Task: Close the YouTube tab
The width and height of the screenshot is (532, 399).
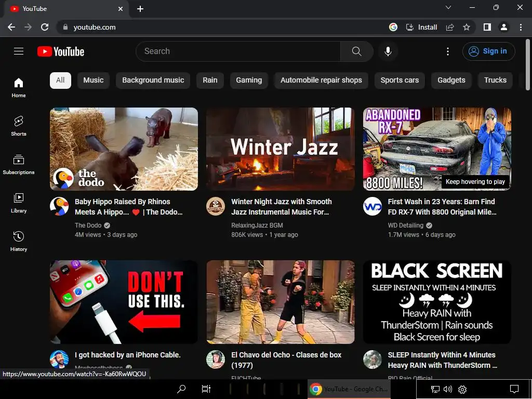Action: (121, 9)
